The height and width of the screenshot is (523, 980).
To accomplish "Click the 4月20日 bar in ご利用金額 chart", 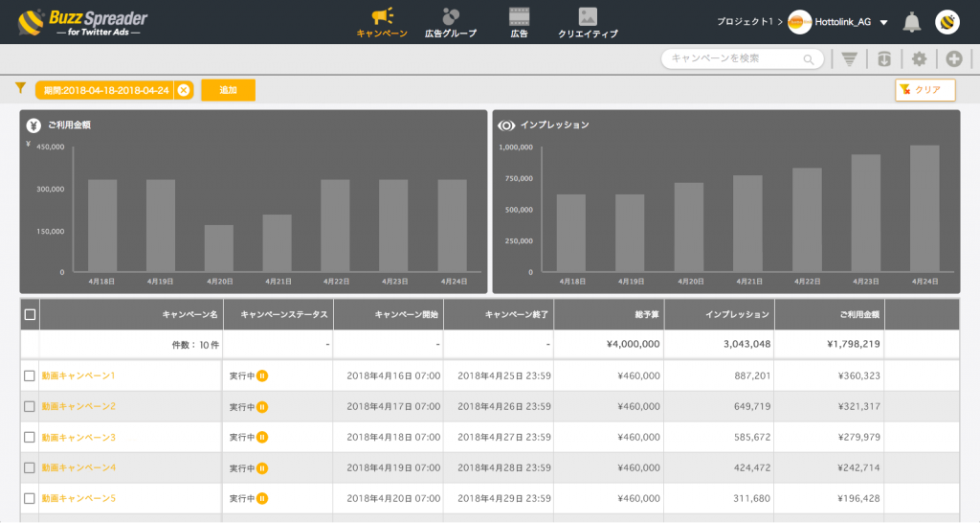I will (219, 248).
